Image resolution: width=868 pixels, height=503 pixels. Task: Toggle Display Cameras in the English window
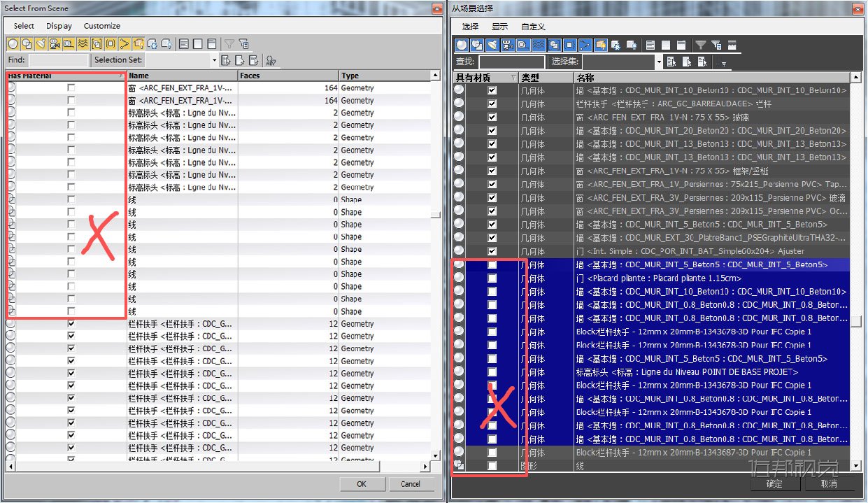tap(55, 44)
